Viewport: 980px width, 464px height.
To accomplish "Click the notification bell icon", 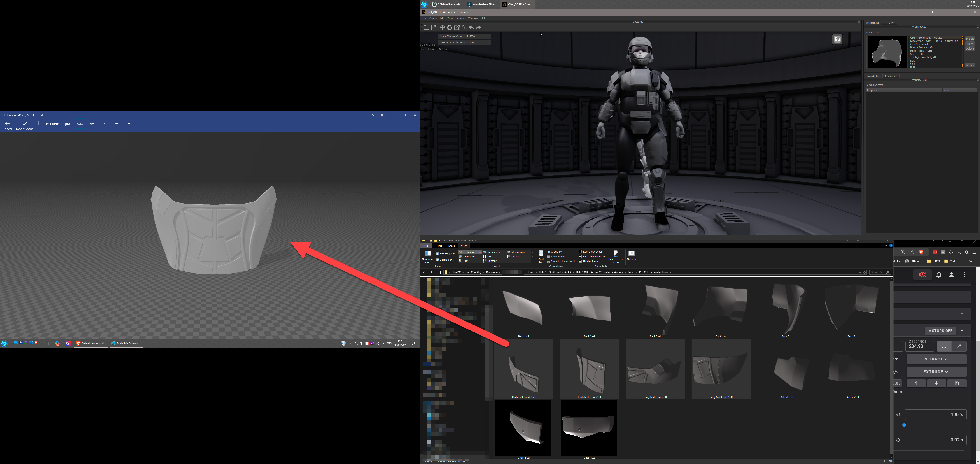I will (938, 275).
